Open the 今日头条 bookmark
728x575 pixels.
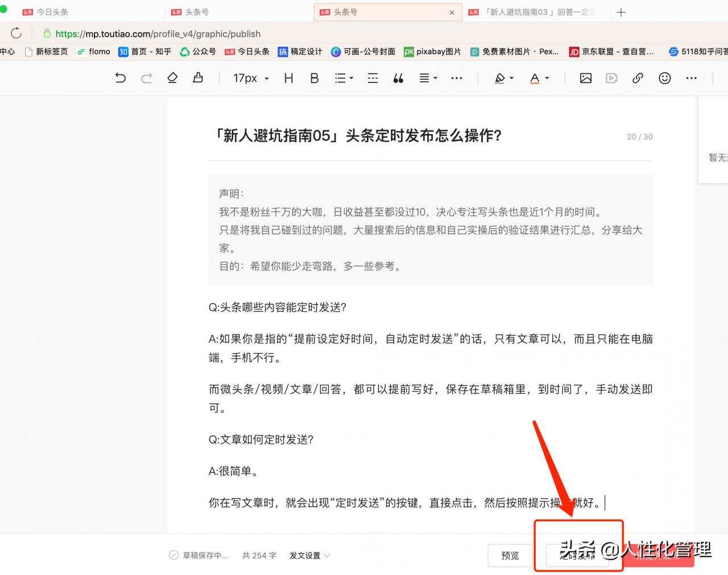tap(247, 51)
